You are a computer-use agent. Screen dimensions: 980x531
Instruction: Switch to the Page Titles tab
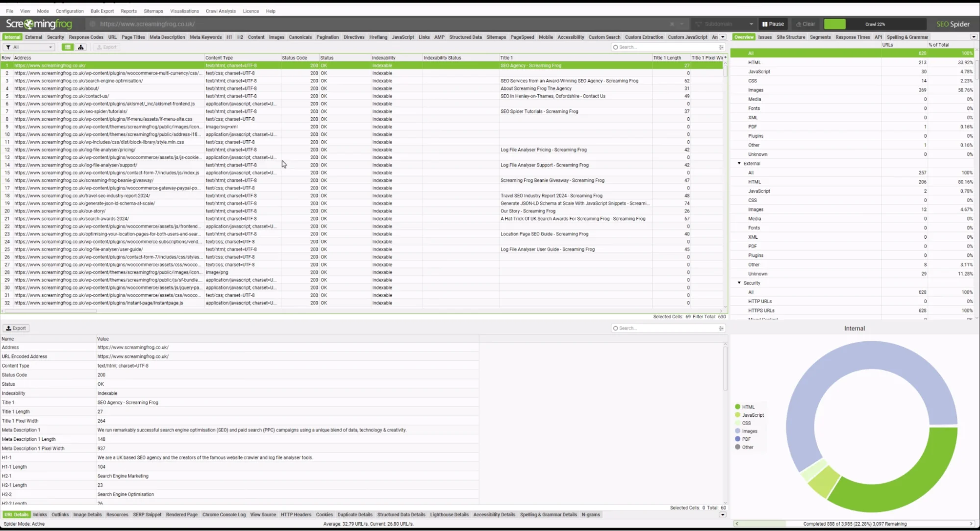(x=133, y=37)
